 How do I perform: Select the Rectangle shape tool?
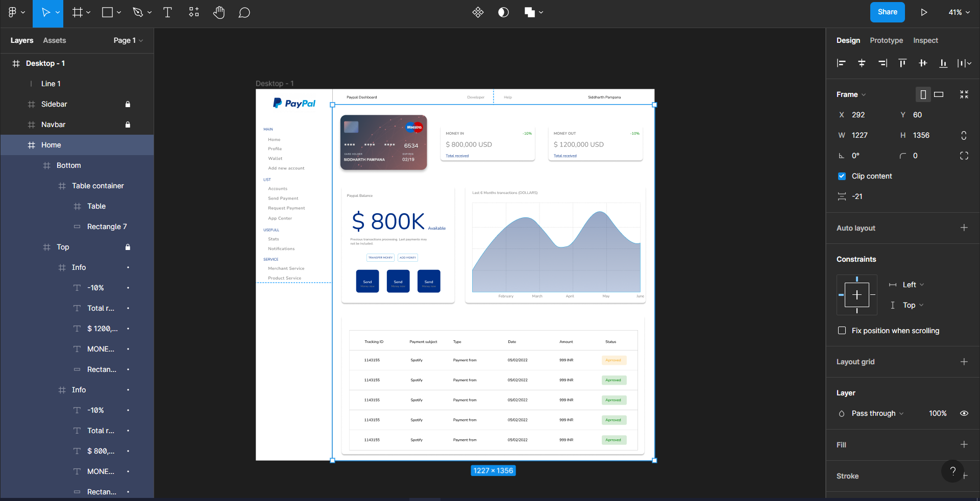pos(108,12)
